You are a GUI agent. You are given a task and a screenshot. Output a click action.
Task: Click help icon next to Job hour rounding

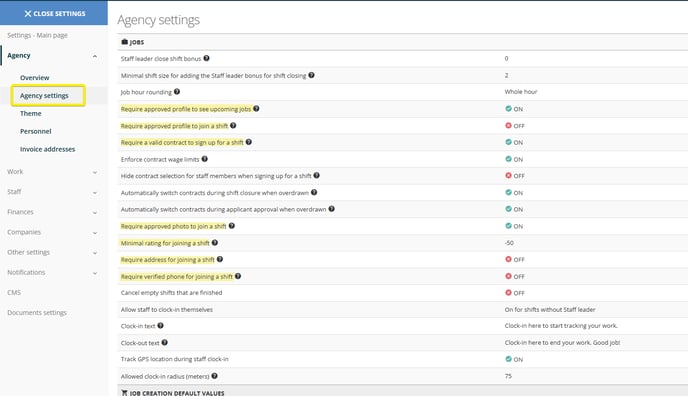(x=177, y=92)
